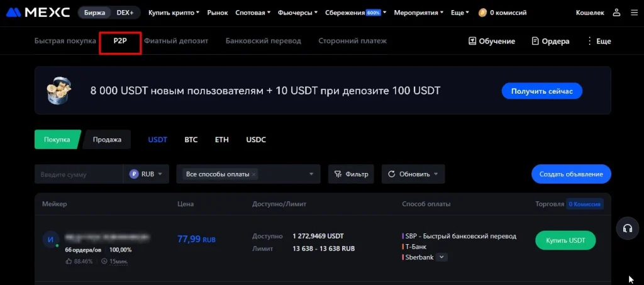Open the Кошелек link
644x285 pixels.
[x=590, y=13]
